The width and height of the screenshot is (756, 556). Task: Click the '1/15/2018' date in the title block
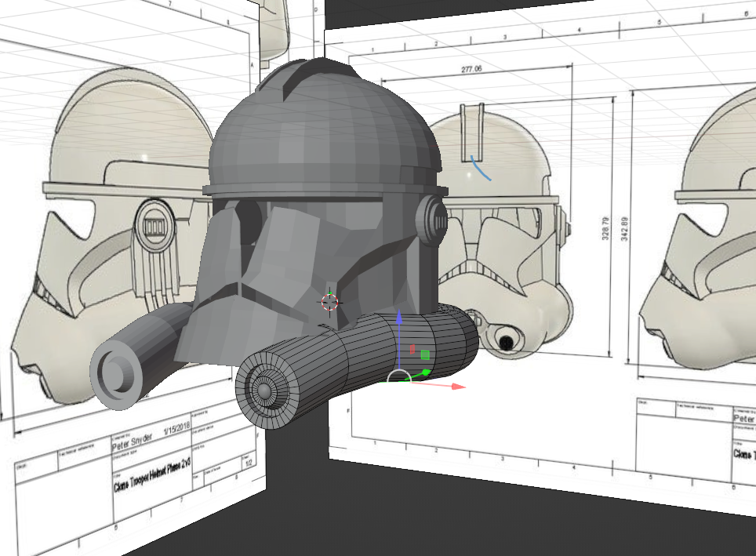[177, 428]
